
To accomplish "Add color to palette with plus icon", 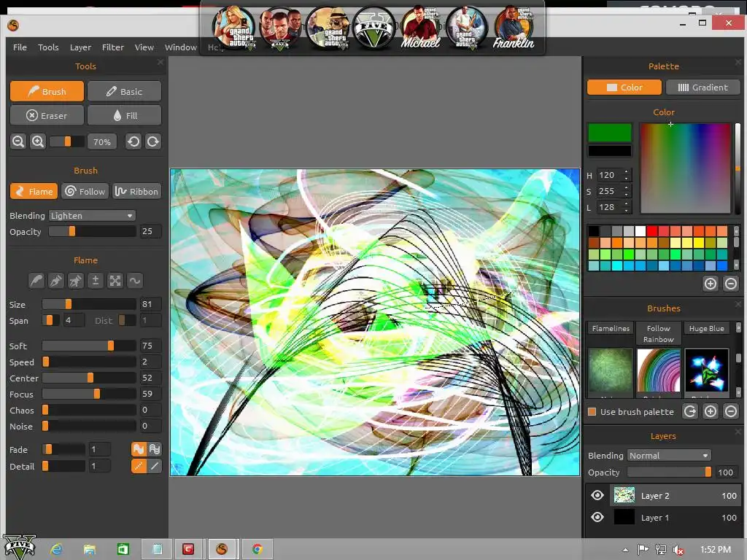I will pyautogui.click(x=711, y=284).
